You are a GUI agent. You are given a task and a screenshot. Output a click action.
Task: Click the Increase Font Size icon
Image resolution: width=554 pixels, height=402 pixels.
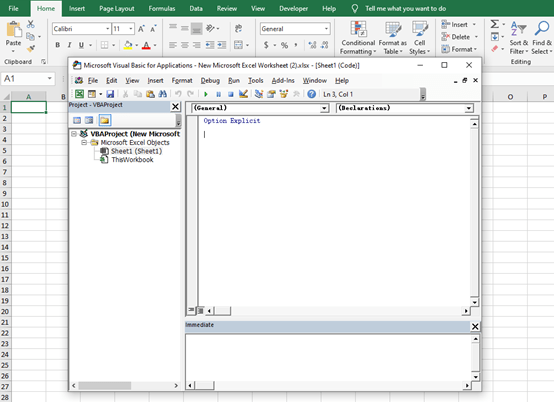(141, 29)
